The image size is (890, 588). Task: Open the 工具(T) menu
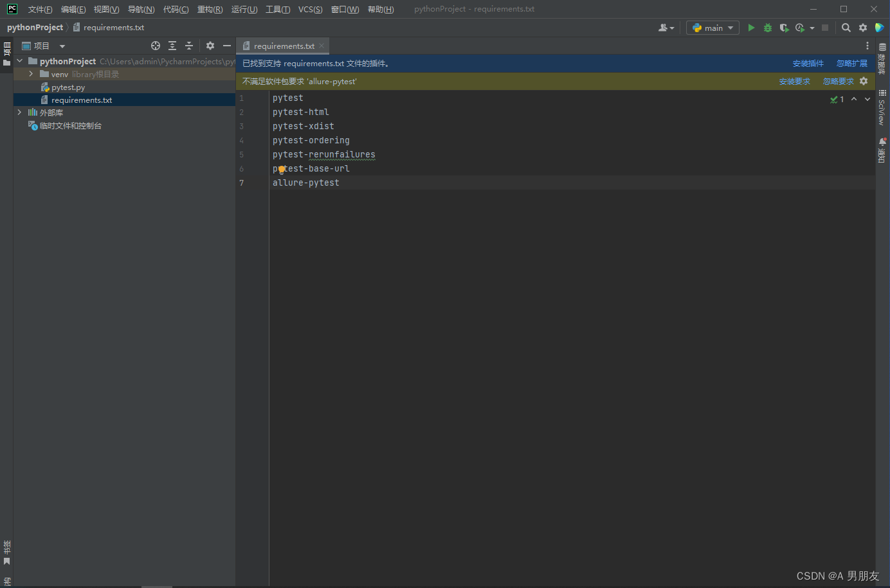(x=278, y=9)
